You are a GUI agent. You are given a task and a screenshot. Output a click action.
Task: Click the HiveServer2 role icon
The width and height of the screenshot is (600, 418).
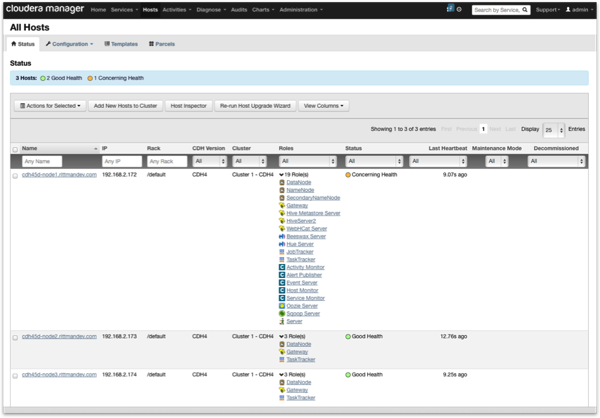point(282,221)
